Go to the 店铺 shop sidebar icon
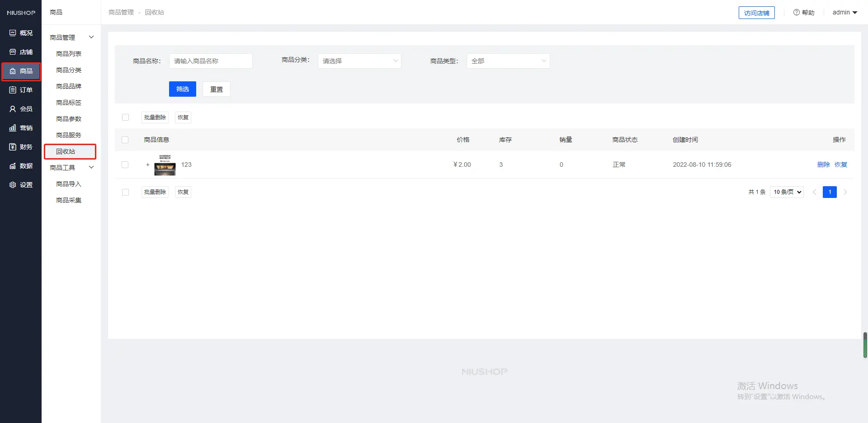 (13, 52)
